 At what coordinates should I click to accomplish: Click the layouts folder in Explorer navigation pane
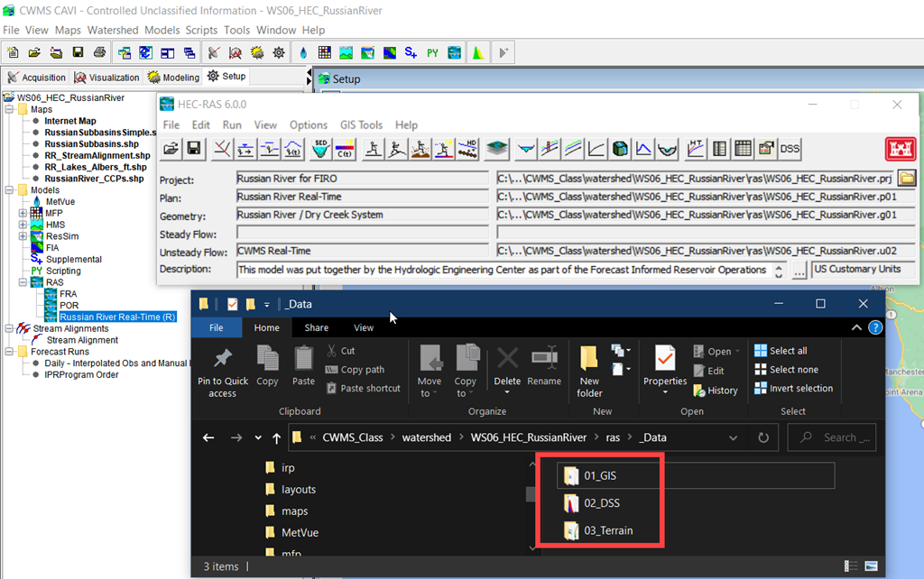click(x=291, y=490)
